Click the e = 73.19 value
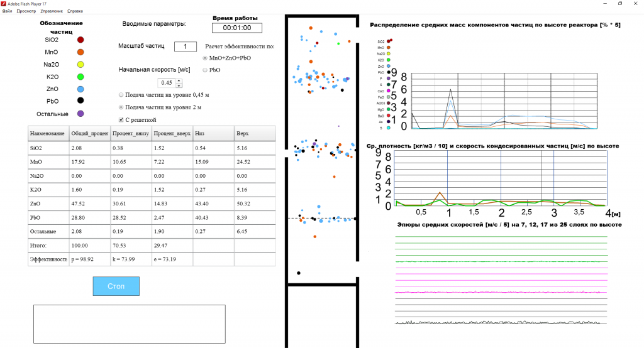Image resolution: width=644 pixels, height=348 pixels. pos(165,260)
